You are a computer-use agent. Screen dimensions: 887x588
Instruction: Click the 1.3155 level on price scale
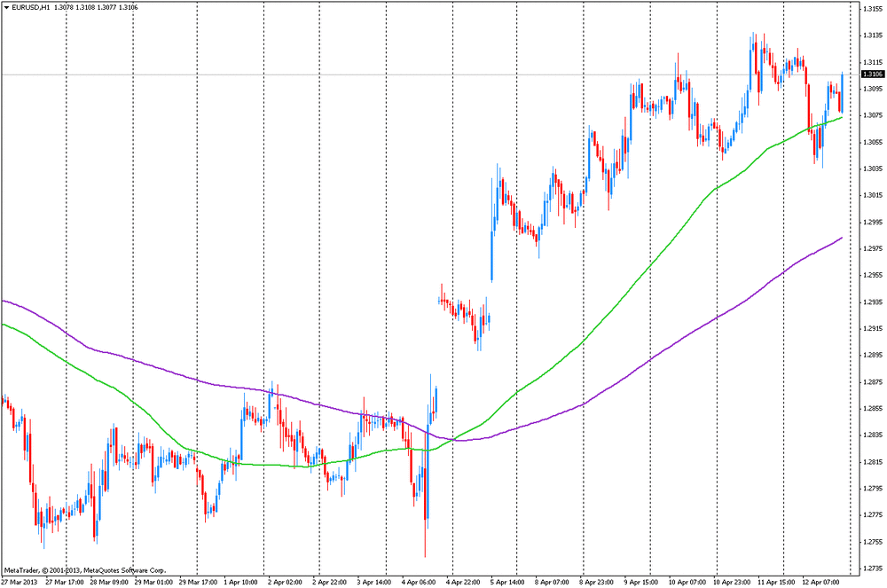(870, 9)
